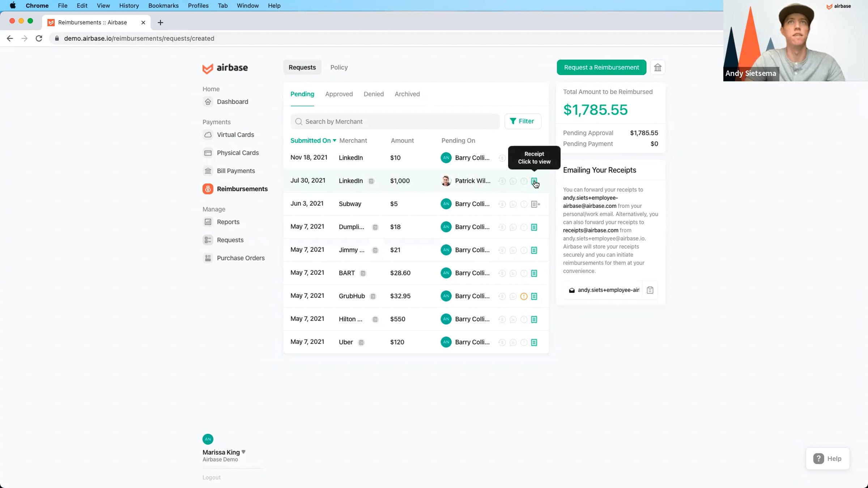View receipt icon in the Uber row
Image resolution: width=868 pixels, height=488 pixels.
pyautogui.click(x=534, y=342)
